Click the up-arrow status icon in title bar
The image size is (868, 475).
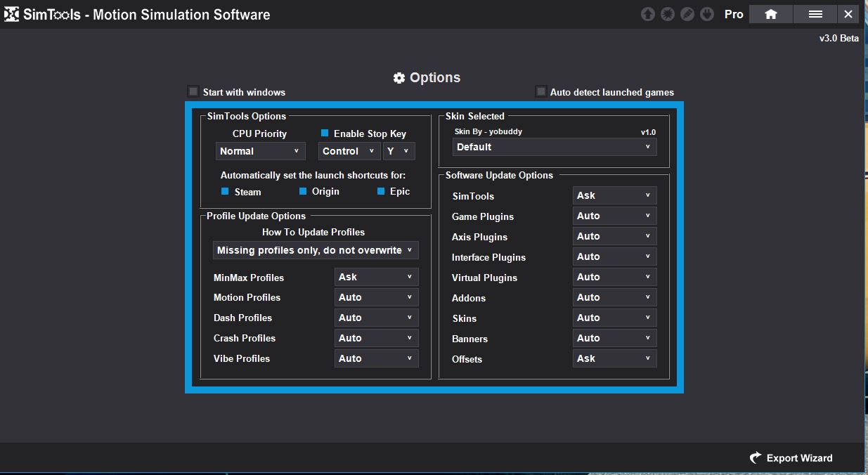[x=648, y=14]
